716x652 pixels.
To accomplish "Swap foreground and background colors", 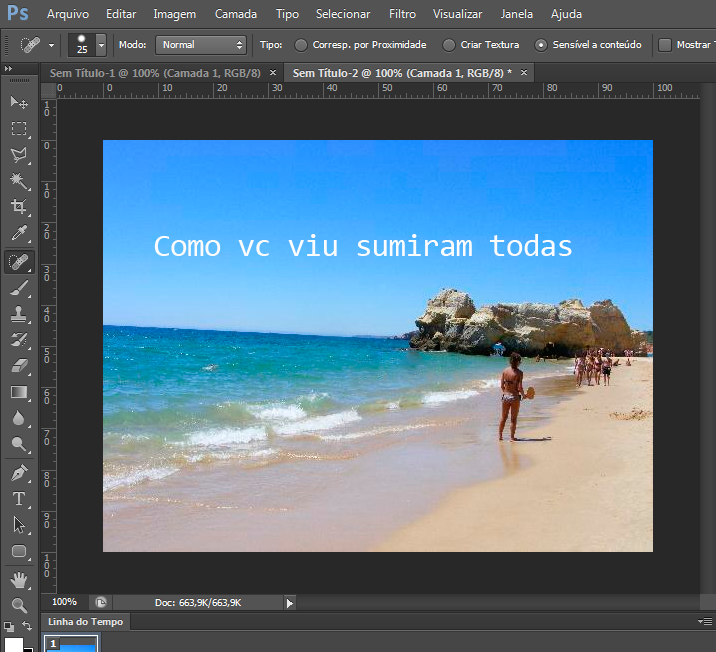I will coord(27,626).
